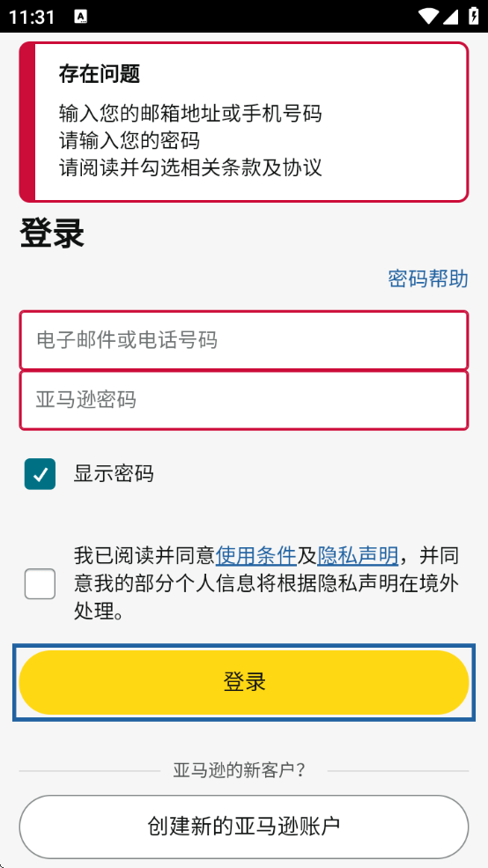The image size is (488, 868).
Task: Tap the 11:31 clock in status bar
Action: pos(32,17)
